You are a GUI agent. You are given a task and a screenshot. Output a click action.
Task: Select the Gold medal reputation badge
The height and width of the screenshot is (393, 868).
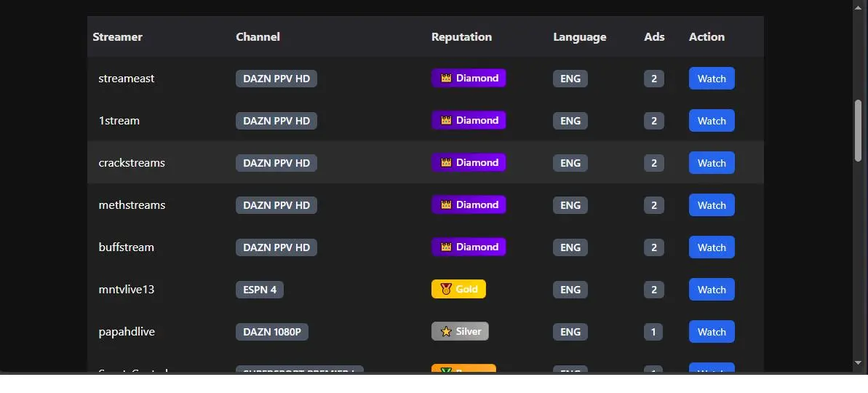[x=458, y=289]
